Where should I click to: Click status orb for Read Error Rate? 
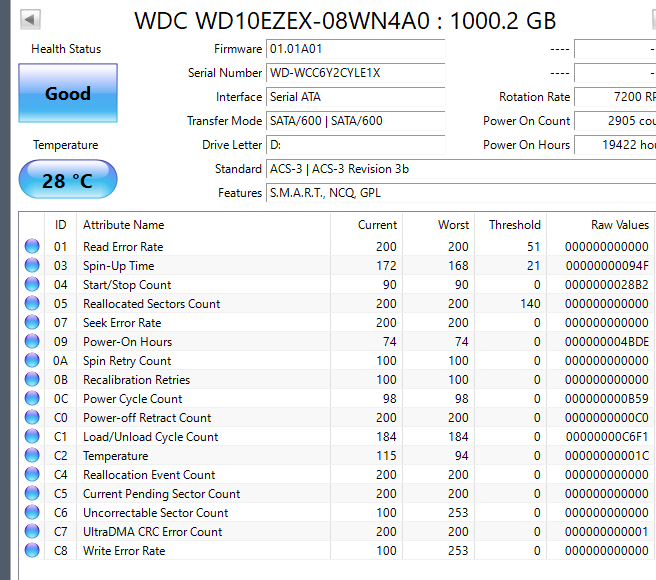(32, 246)
